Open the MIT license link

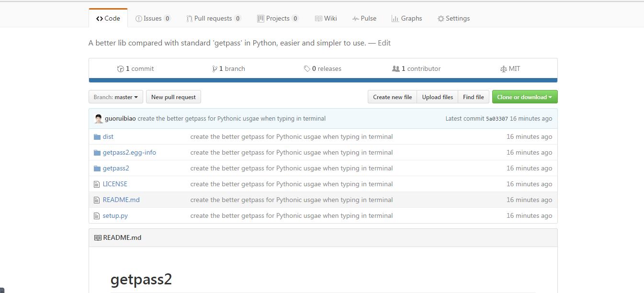pyautogui.click(x=510, y=68)
